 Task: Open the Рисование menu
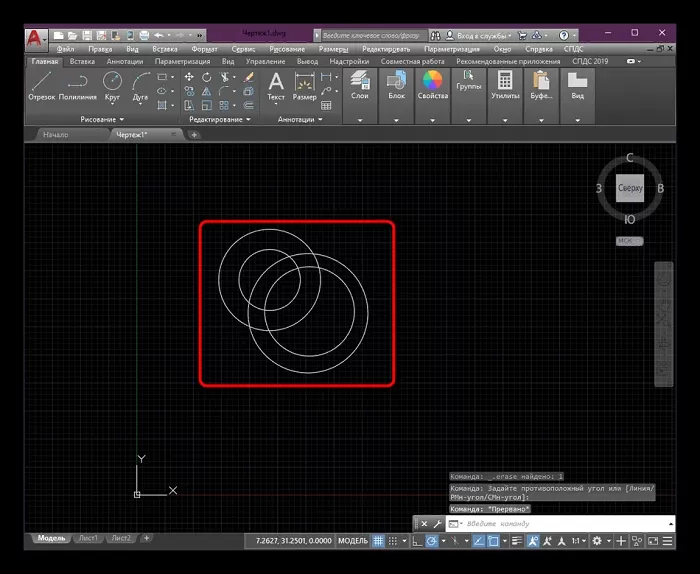click(287, 49)
